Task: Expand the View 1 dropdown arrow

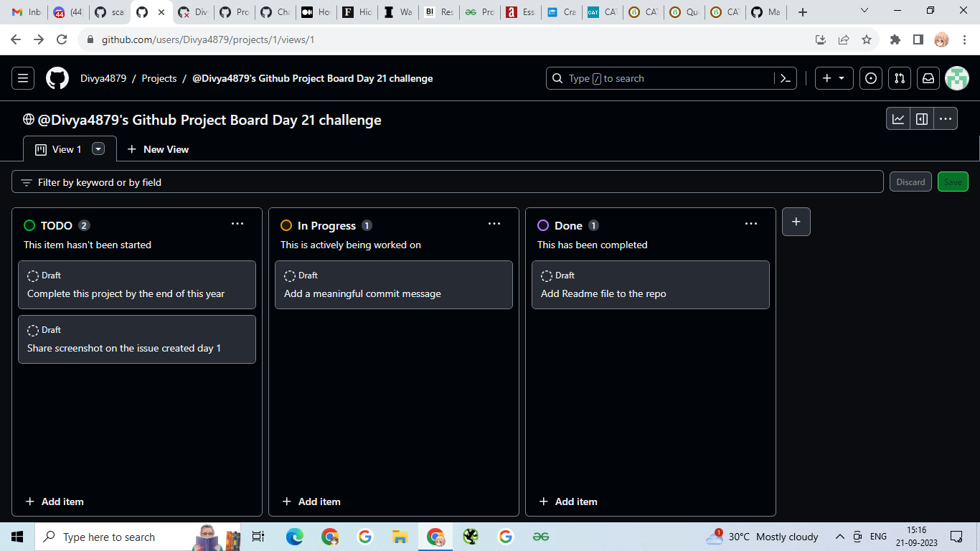Action: 98,149
